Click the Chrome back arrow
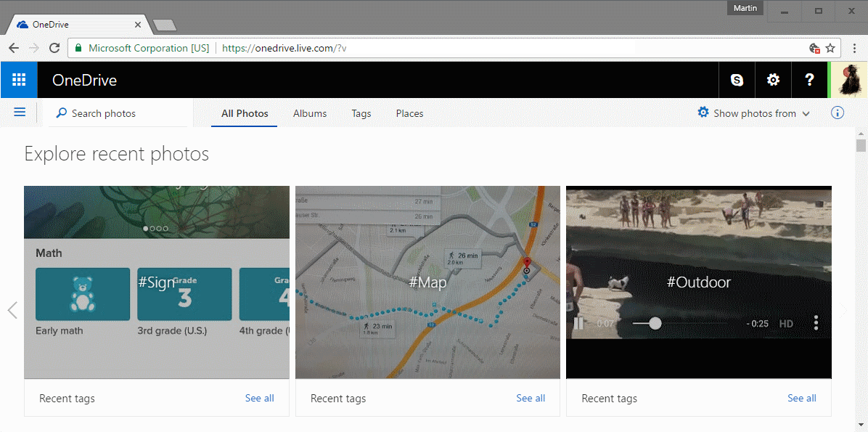The width and height of the screenshot is (868, 432). [14, 48]
